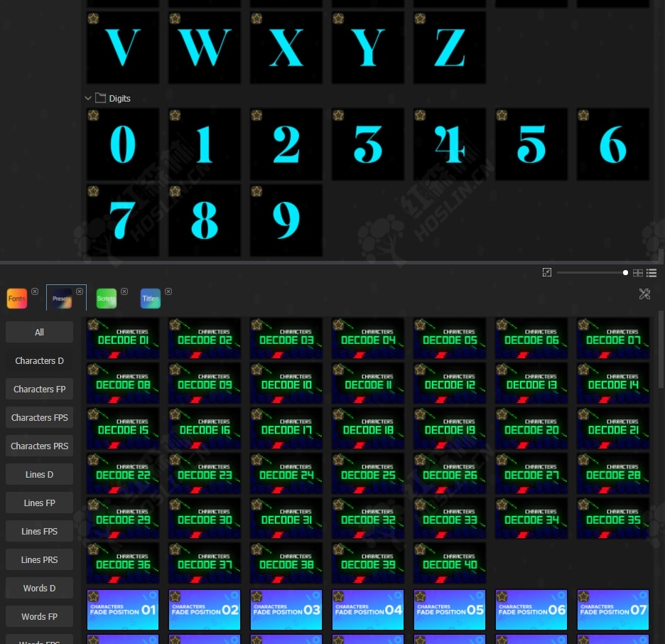Select the Fade Position 01 preset
This screenshot has height=644, width=665.
pos(123,610)
